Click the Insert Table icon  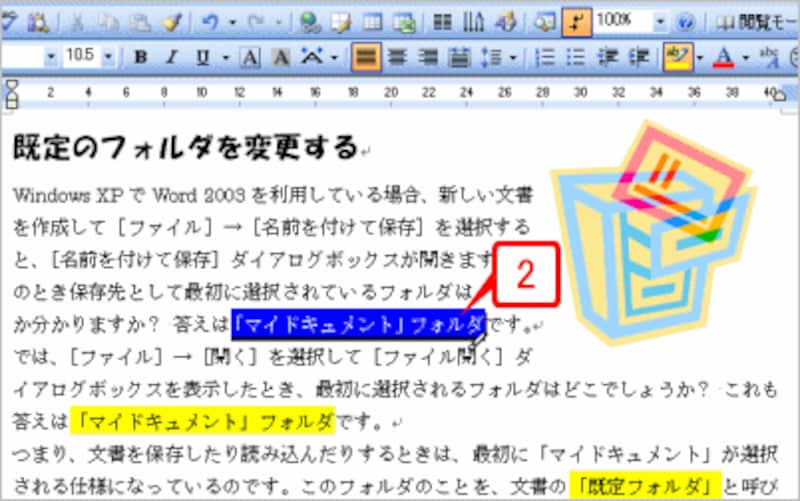(x=372, y=22)
